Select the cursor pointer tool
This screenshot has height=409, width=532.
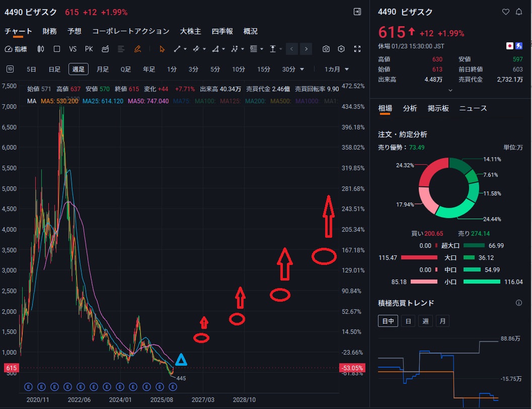(x=162, y=49)
